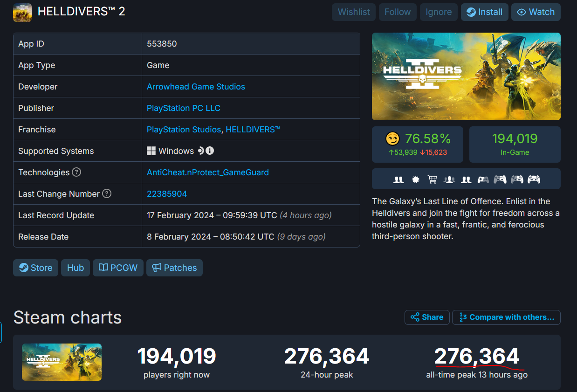Open the HELLDIVERS™ franchise link
The image size is (577, 392).
pyautogui.click(x=253, y=130)
